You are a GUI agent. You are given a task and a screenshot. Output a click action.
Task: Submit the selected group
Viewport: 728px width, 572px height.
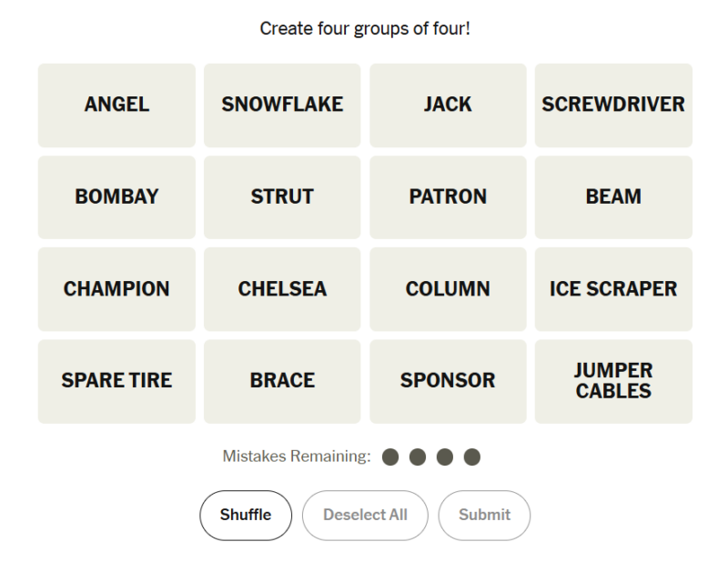coord(484,516)
